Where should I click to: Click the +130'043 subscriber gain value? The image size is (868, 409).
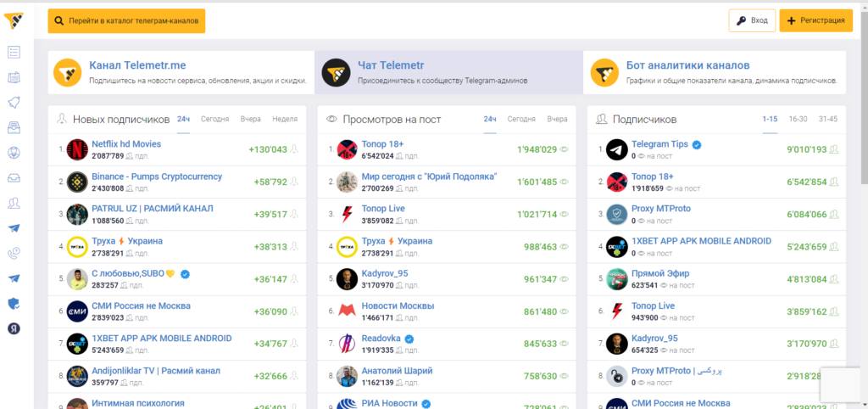click(x=268, y=149)
